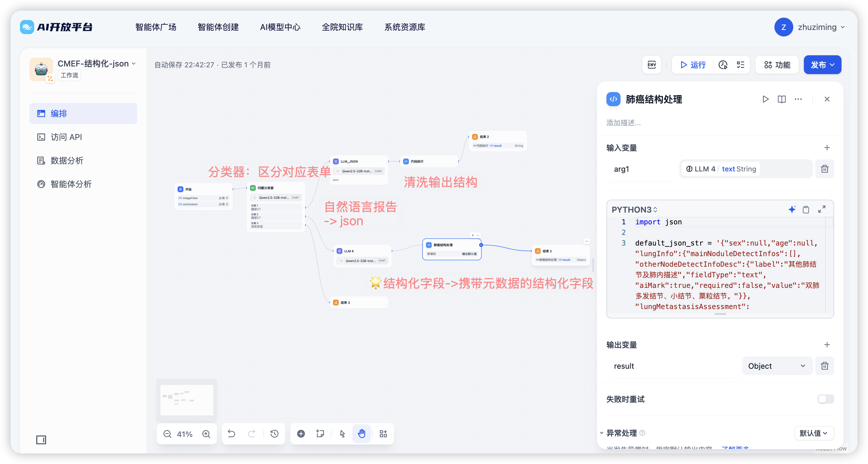Copy code with clipboard icon

point(806,209)
